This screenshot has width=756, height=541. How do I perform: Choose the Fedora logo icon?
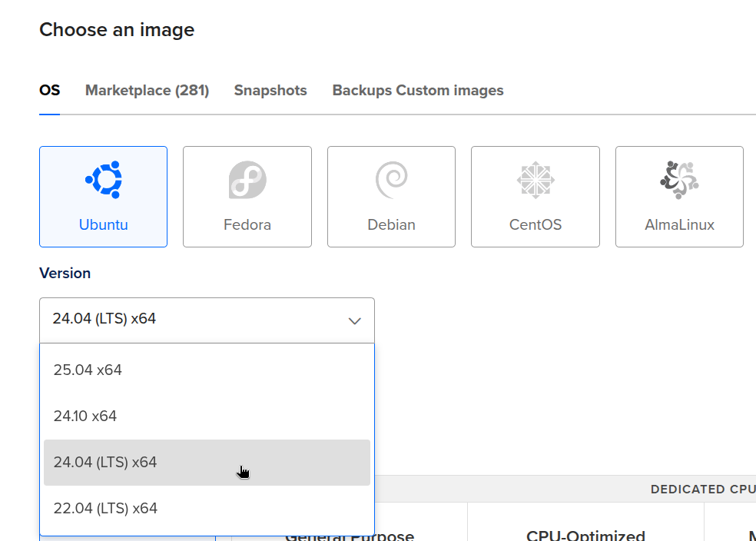coord(247,180)
